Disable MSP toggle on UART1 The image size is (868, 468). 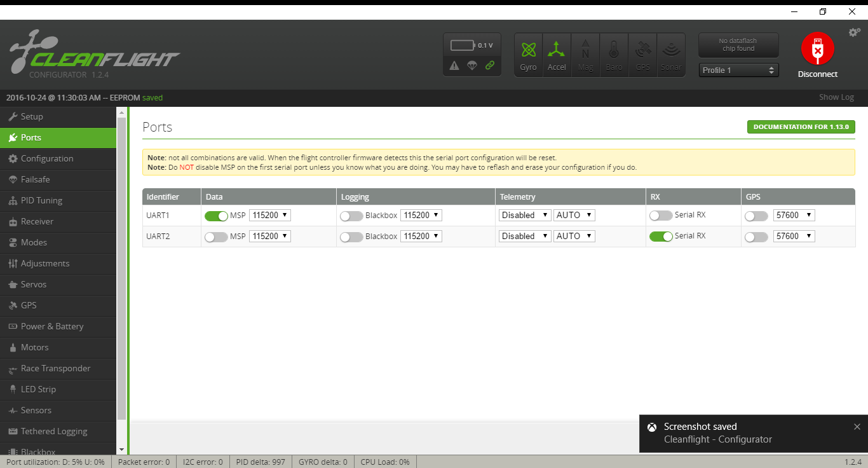click(x=216, y=216)
